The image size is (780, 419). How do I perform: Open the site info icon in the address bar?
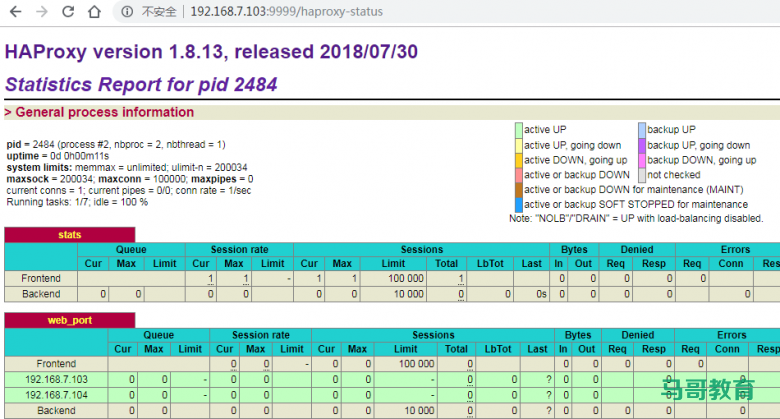(x=127, y=11)
